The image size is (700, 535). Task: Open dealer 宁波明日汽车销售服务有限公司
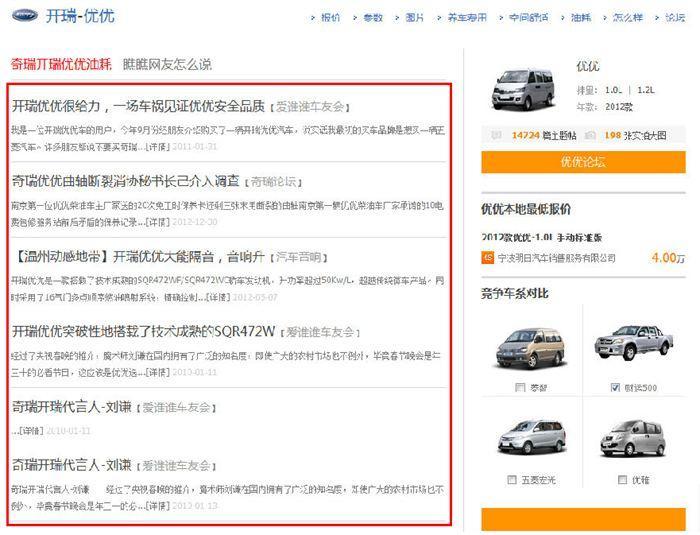[x=556, y=258]
